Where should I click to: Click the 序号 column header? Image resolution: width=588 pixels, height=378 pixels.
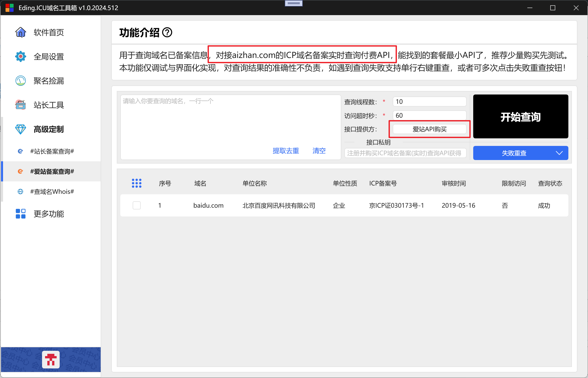[x=165, y=183]
